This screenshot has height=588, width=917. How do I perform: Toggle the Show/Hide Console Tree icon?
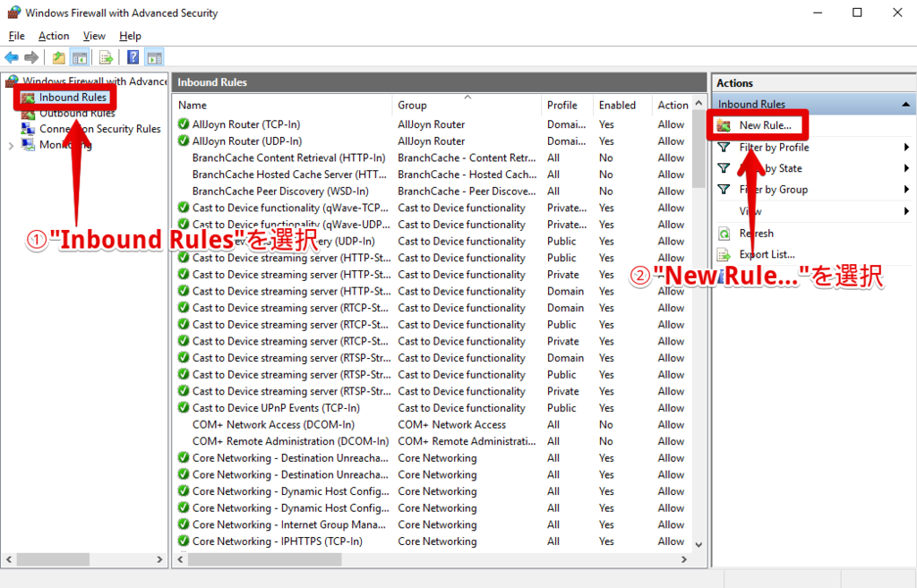coord(80,57)
